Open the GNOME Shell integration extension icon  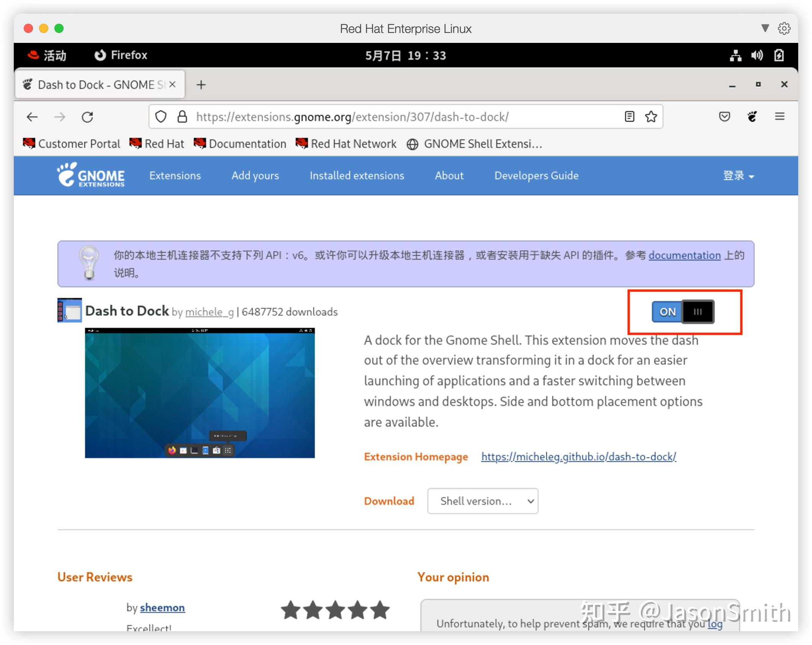tap(752, 116)
